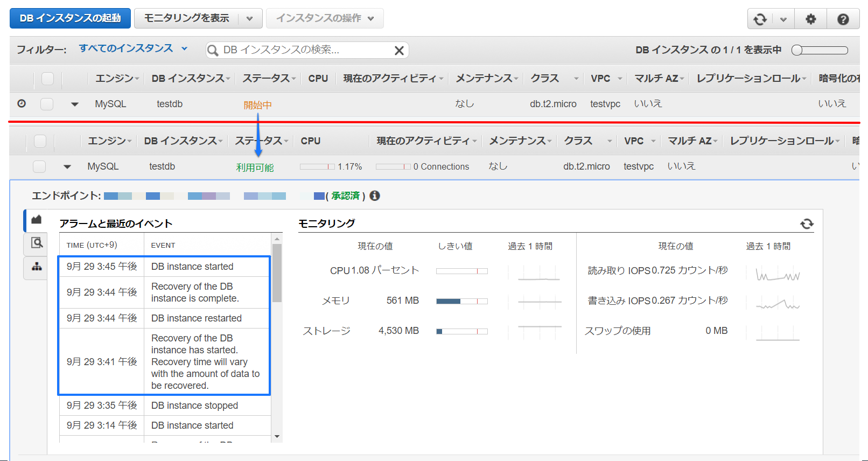Image resolution: width=868 pixels, height=461 pixels.
Task: Open the すべてのインスタンス filter dropdown
Action: tap(133, 48)
